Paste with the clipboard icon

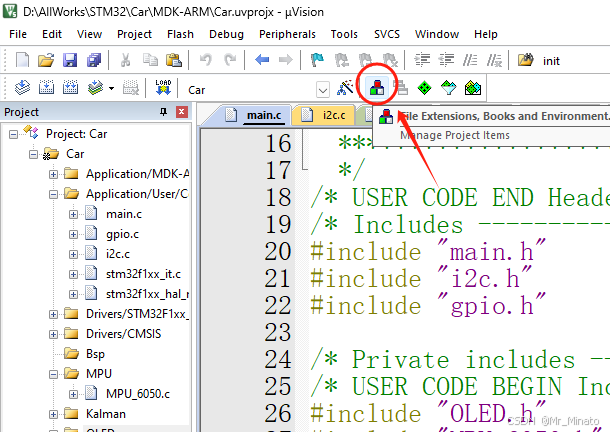[x=174, y=60]
